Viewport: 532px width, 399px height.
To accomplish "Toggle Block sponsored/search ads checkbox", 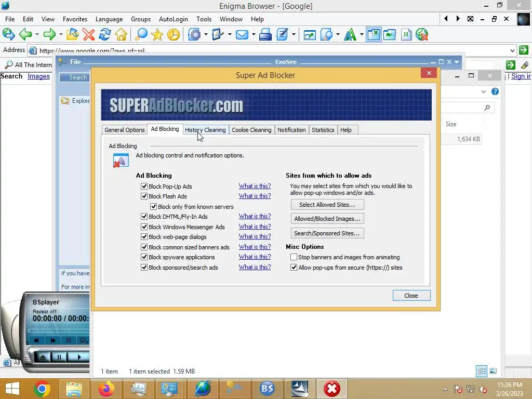I will click(x=144, y=268).
